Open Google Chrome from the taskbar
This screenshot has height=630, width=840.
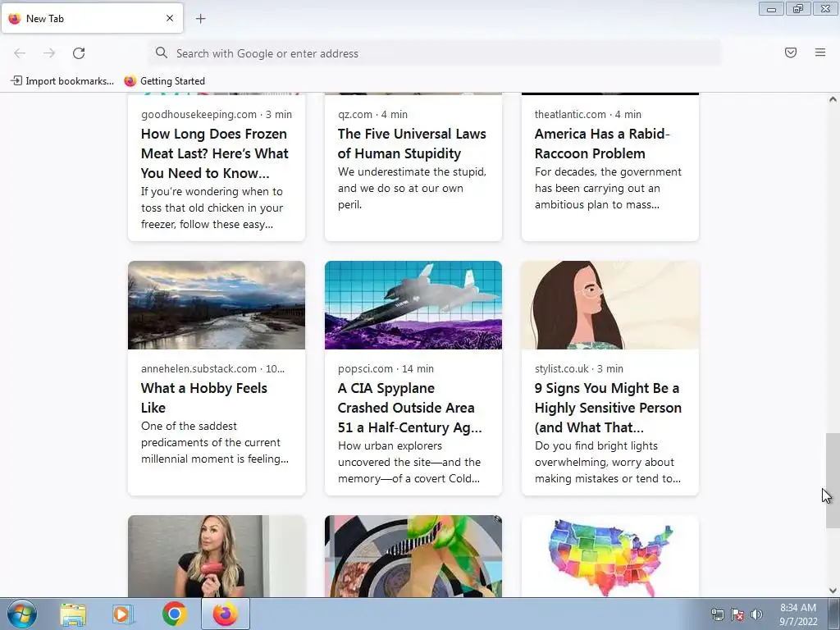[x=174, y=614]
